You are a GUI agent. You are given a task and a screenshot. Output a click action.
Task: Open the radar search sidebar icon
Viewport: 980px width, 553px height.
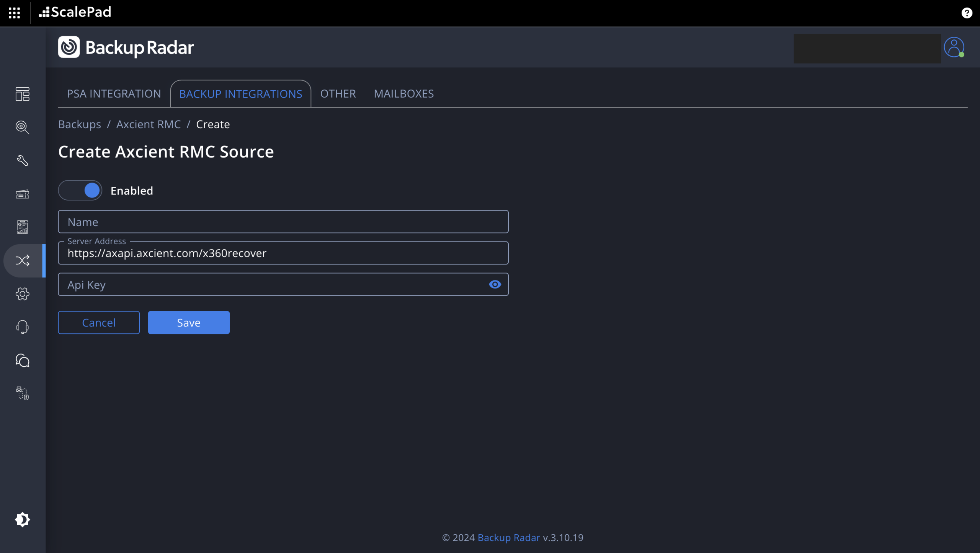tap(22, 127)
